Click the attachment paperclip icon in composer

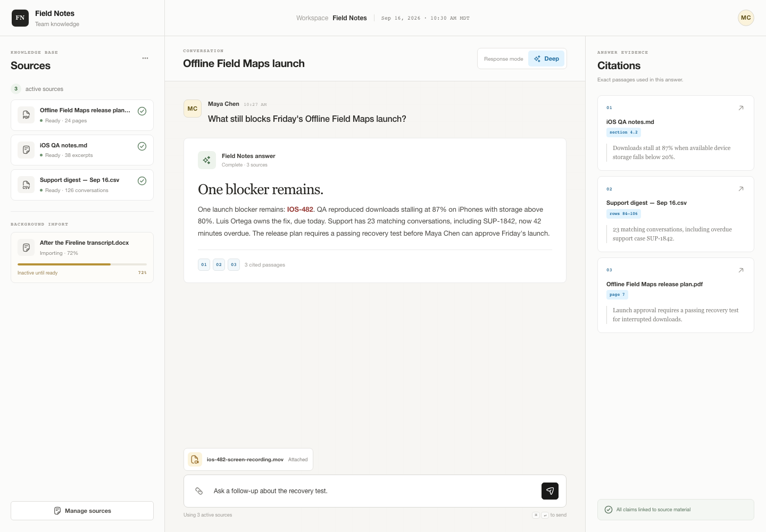pyautogui.click(x=199, y=491)
